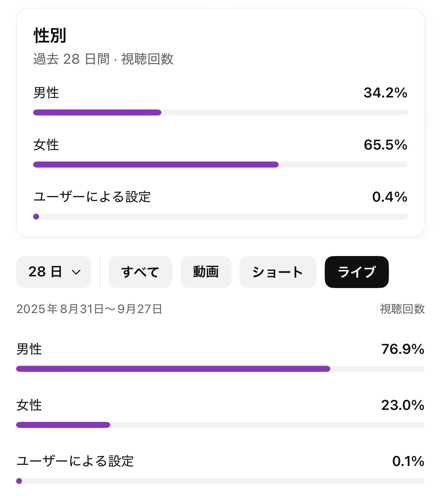The image size is (441, 504).
Task: Select the ライブ filter tab
Action: point(356,272)
